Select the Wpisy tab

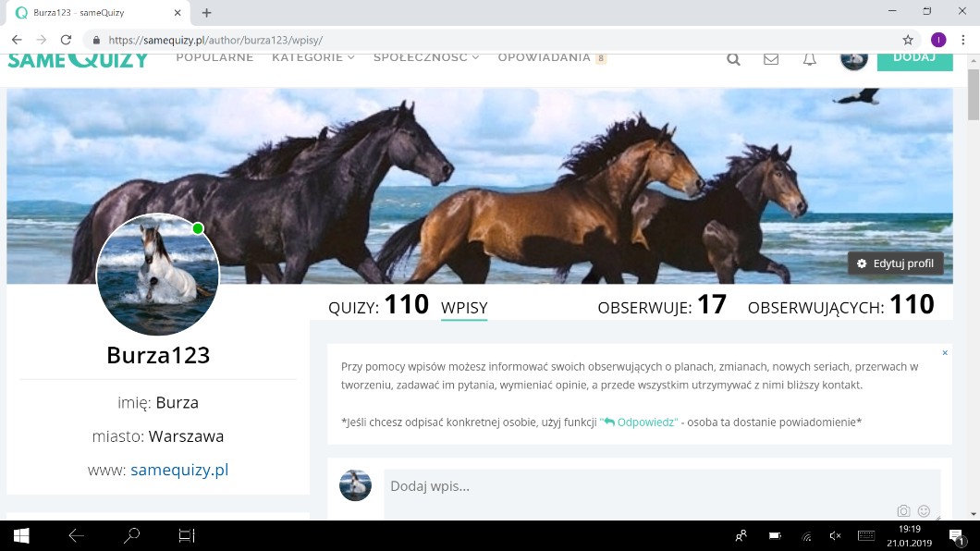pyautogui.click(x=464, y=308)
